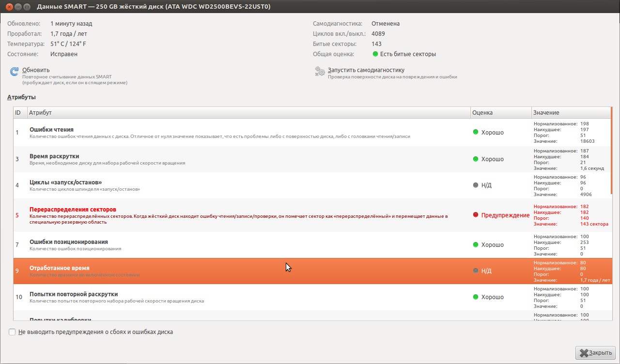
Task: Click the Атрибут column header
Action: (248, 112)
